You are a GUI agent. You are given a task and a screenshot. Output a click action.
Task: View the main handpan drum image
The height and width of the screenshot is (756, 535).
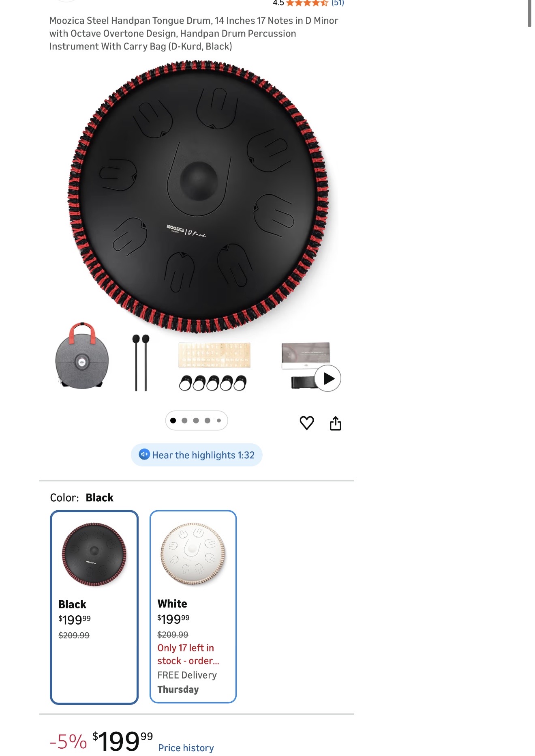198,197
